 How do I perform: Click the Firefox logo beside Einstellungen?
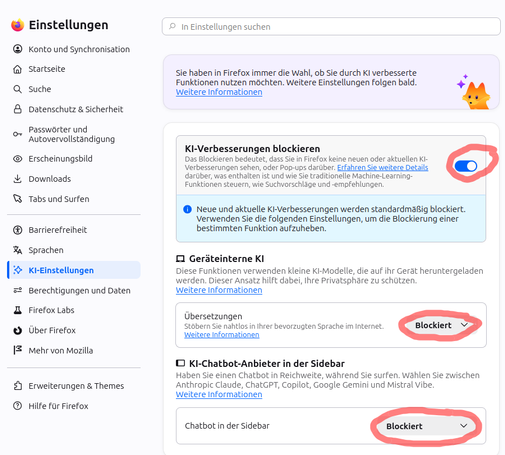click(18, 25)
